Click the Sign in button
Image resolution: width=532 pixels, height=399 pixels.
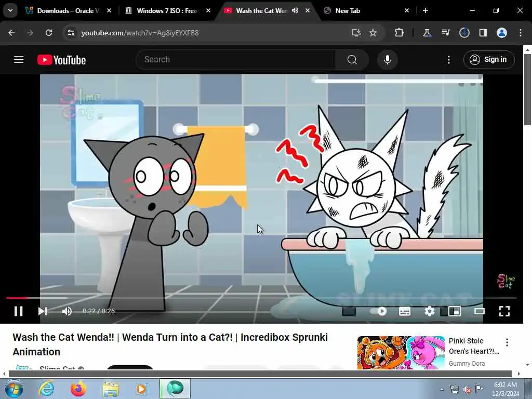pos(489,60)
